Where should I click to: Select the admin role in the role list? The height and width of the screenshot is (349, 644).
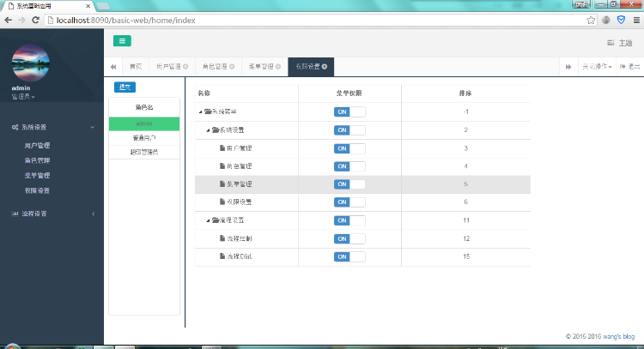click(x=144, y=123)
